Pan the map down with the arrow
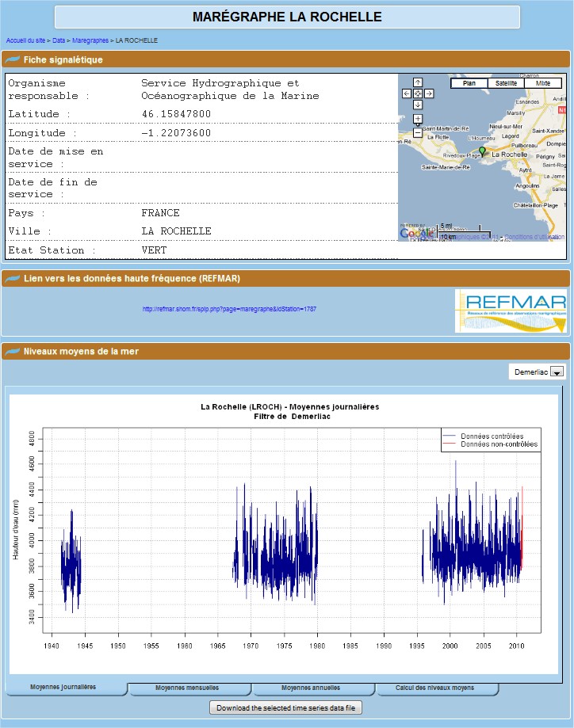The image size is (574, 728). pos(418,105)
